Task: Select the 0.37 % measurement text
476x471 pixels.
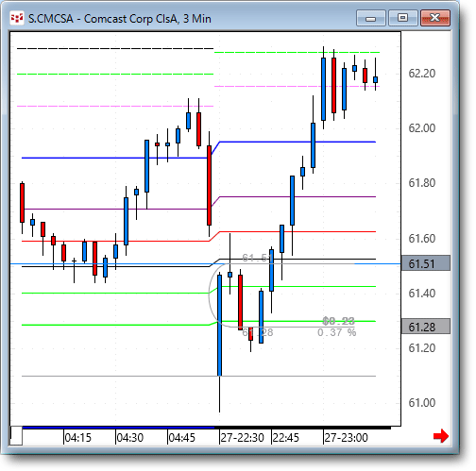Action: (x=337, y=332)
